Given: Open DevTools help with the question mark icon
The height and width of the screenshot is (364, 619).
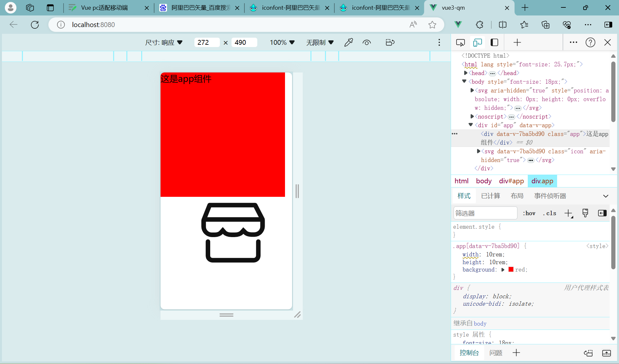Looking at the screenshot, I should (590, 42).
